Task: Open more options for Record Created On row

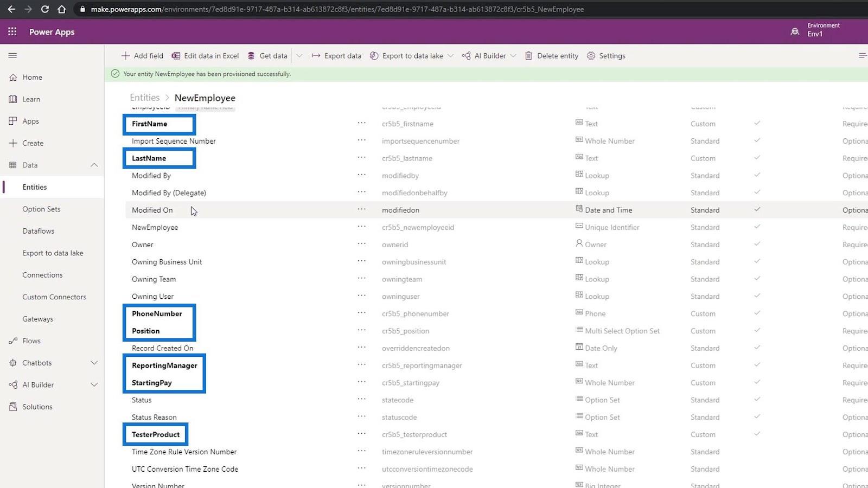Action: tap(361, 348)
